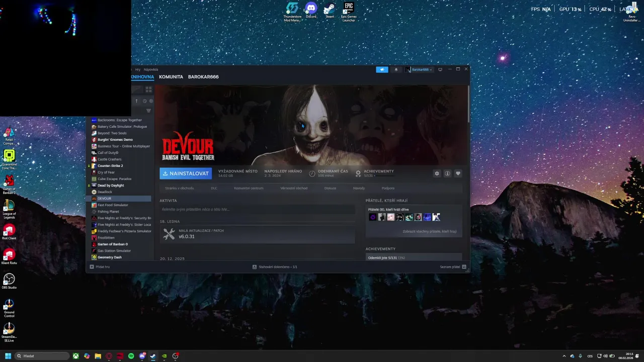Open the Návody link
Image resolution: width=644 pixels, height=362 pixels.
point(359,188)
